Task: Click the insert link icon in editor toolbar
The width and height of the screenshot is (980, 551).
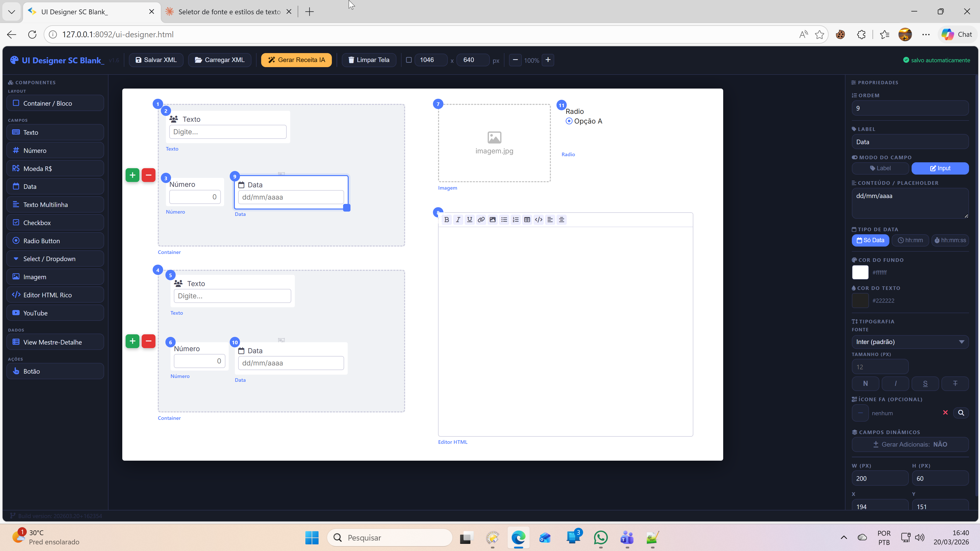Action: [481, 219]
